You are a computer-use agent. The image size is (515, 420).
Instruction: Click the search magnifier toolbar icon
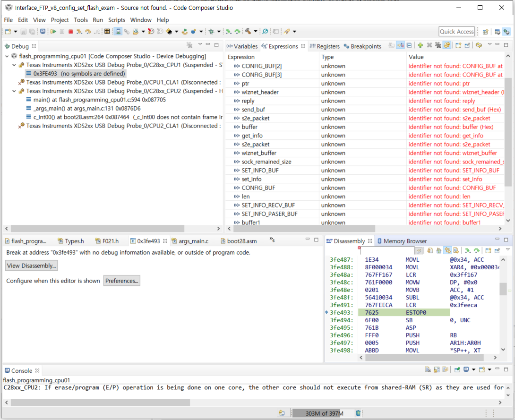click(265, 32)
